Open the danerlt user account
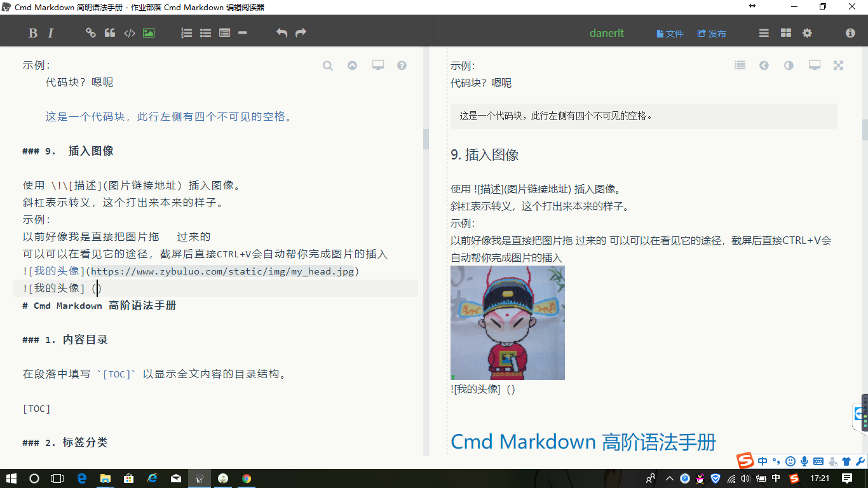Screen dimensions: 868x488 607,33
